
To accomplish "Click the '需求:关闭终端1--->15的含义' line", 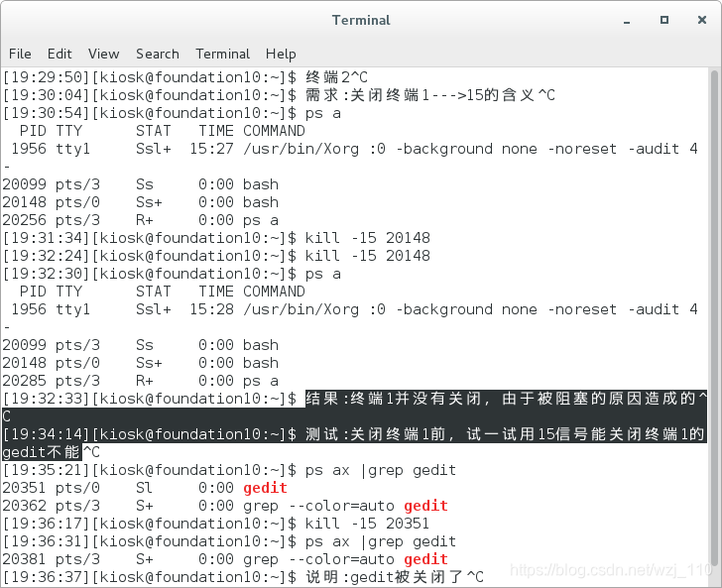I will pos(430,95).
